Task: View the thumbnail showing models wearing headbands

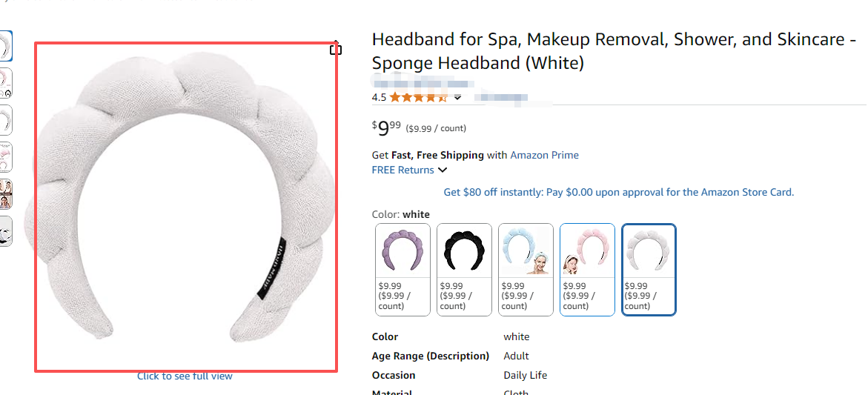Action: coord(5,193)
